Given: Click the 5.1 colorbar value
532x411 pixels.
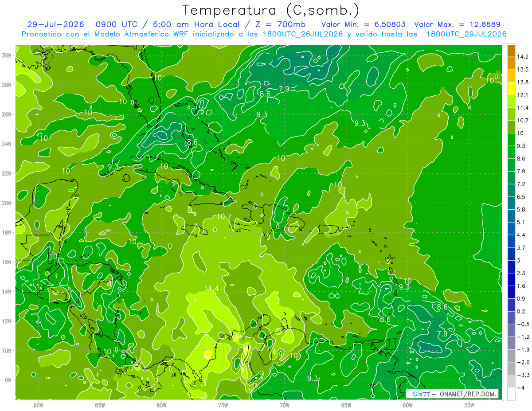Looking at the screenshot, I should click(x=521, y=222).
